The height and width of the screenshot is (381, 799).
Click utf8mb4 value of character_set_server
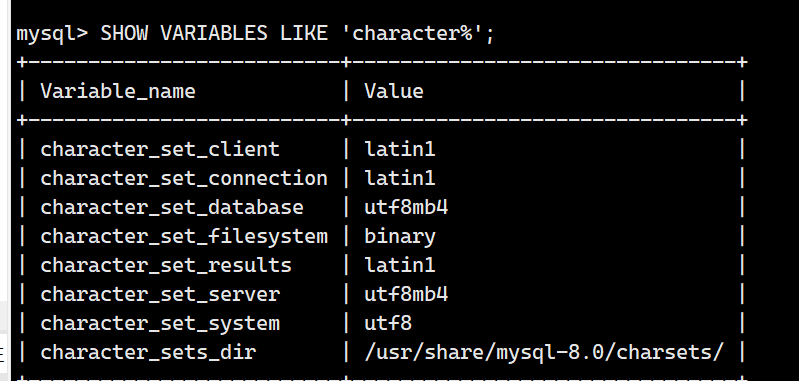[x=406, y=294]
